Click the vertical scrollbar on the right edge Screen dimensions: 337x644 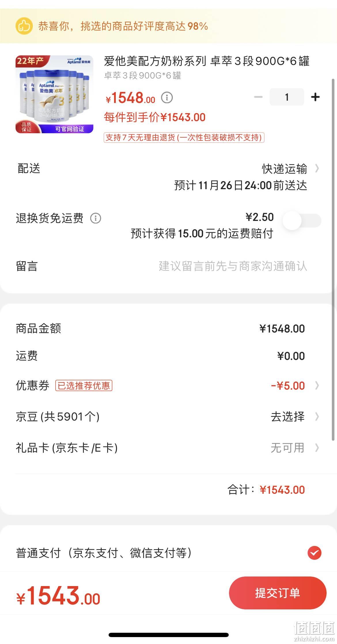tap(334, 260)
